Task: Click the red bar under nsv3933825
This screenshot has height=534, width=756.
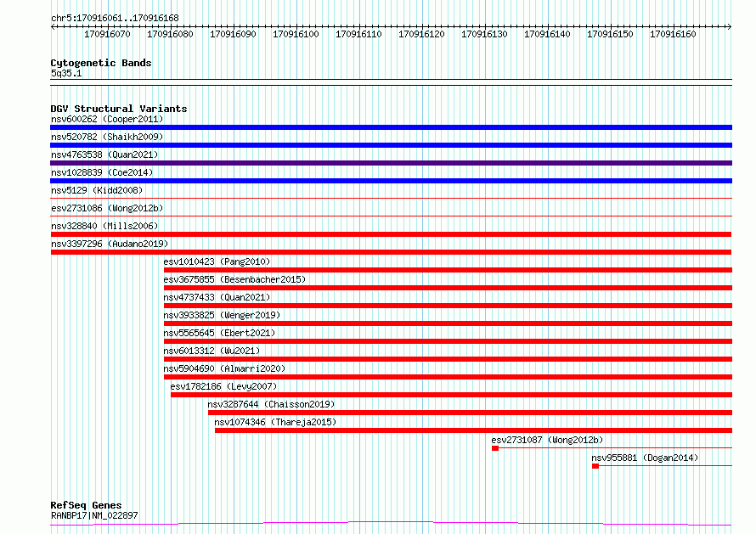Action: (x=448, y=323)
